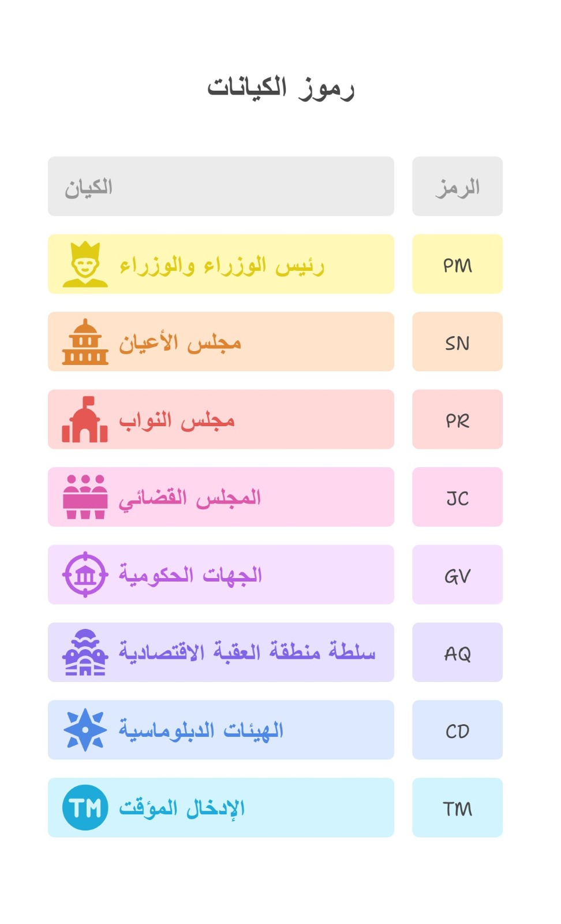Select the PM code cell
Image resolution: width=561 pixels, height=924 pixels.
pyautogui.click(x=457, y=264)
